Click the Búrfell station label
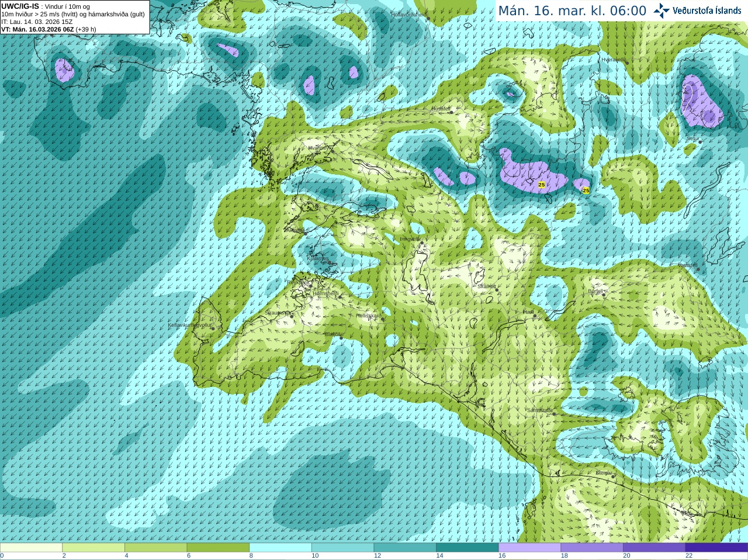 coord(595,291)
